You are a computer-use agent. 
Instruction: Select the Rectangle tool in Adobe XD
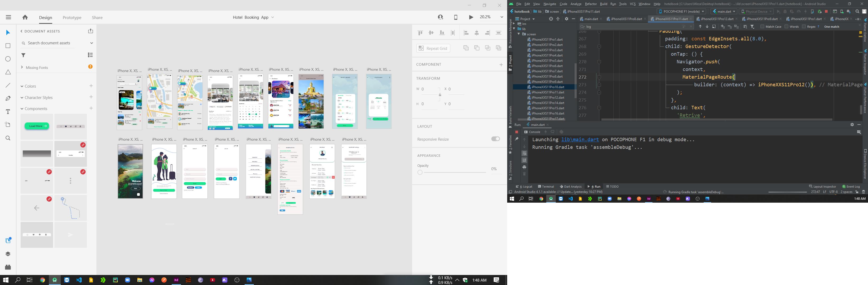click(x=8, y=46)
